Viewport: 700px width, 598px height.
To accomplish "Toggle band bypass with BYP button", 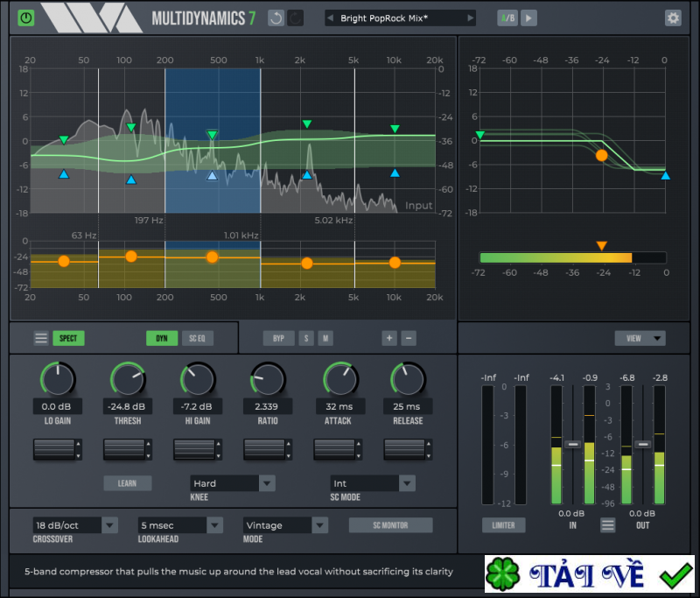I will 278,338.
